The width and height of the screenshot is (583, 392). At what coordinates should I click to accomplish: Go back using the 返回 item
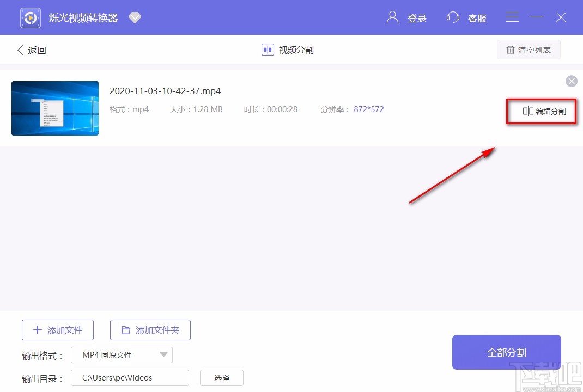click(32, 50)
